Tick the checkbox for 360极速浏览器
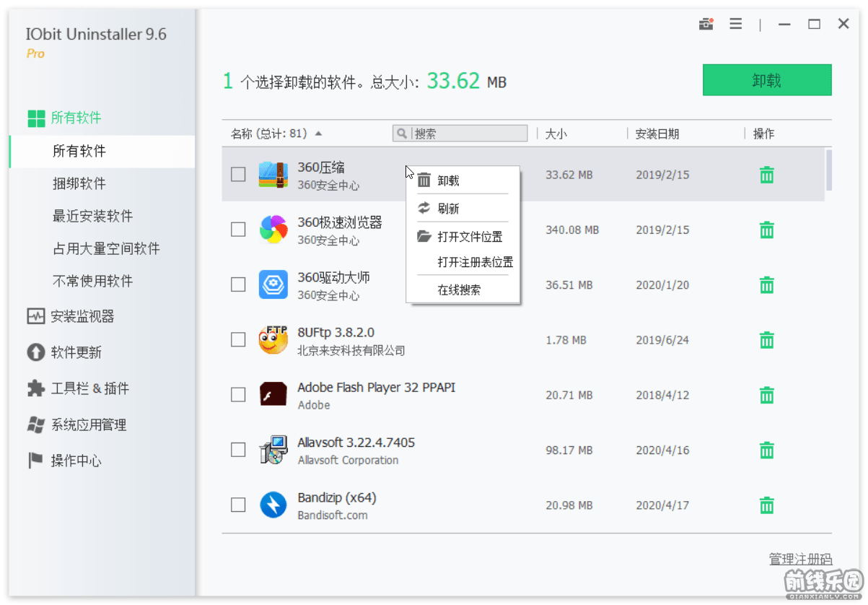 coord(238,230)
